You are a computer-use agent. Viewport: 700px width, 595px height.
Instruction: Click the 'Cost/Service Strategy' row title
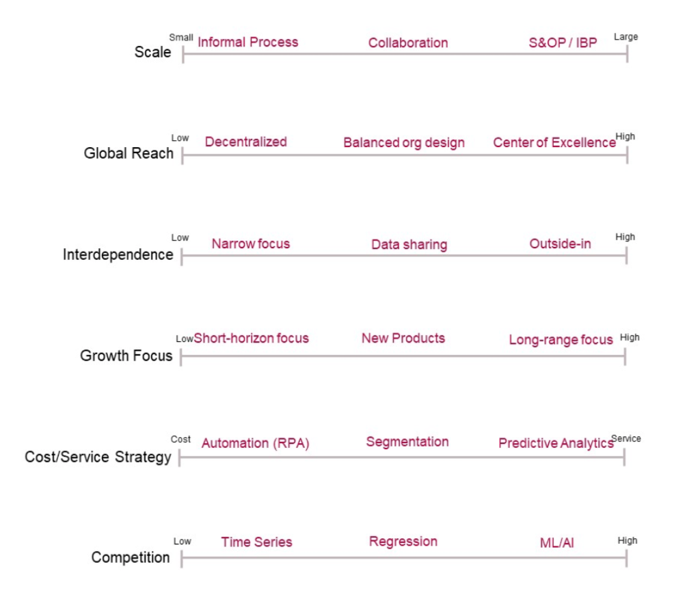point(98,457)
